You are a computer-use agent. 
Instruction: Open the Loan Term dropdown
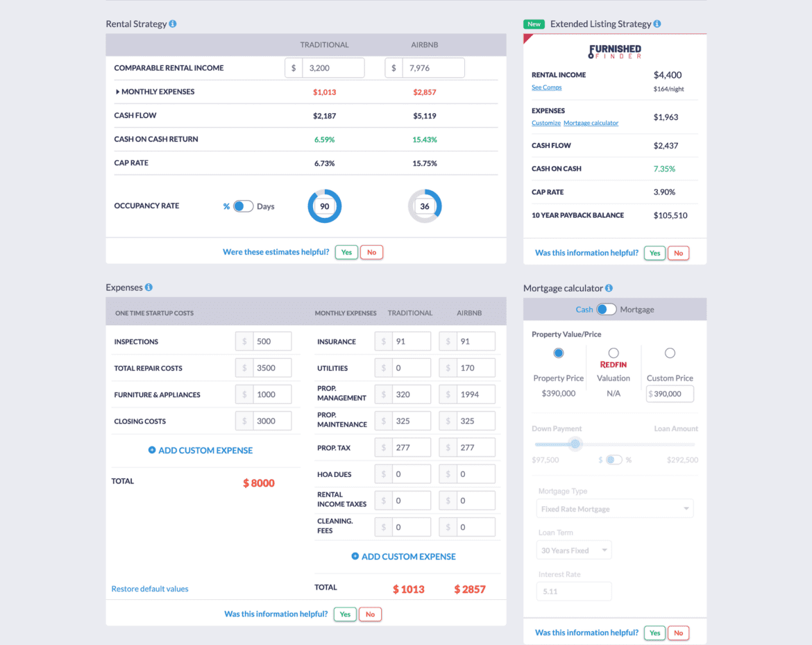574,549
